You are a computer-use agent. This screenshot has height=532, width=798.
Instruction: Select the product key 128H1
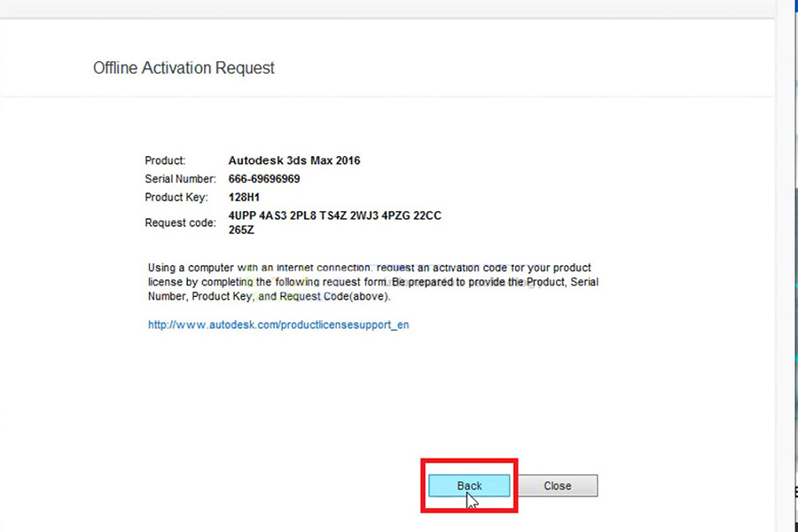244,197
